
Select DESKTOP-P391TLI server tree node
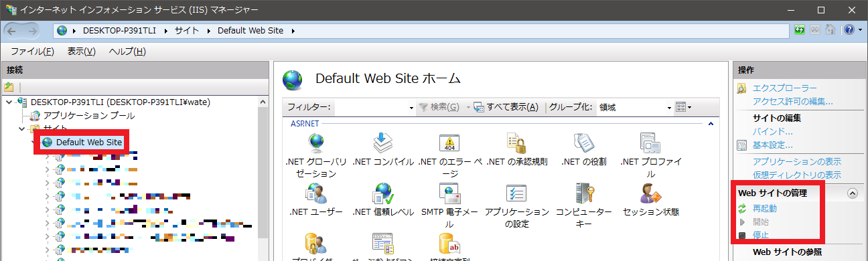point(121,102)
